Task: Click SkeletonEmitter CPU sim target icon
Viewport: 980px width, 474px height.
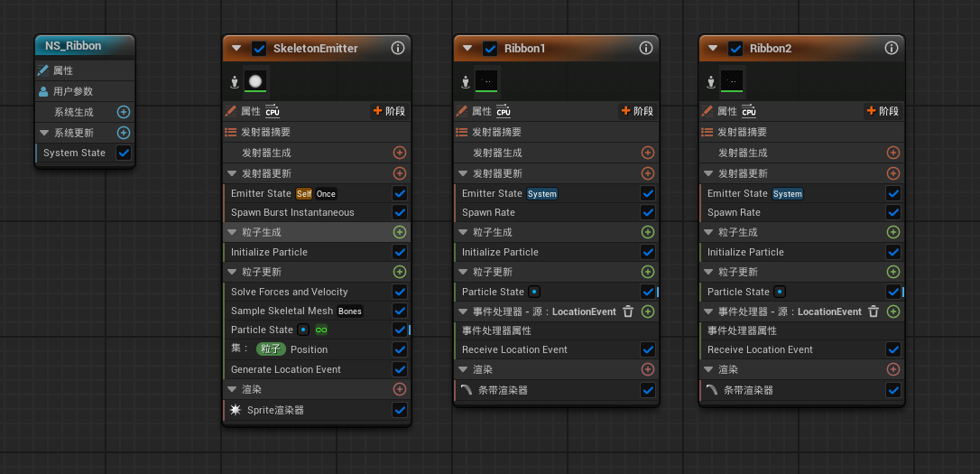Action: 273,111
